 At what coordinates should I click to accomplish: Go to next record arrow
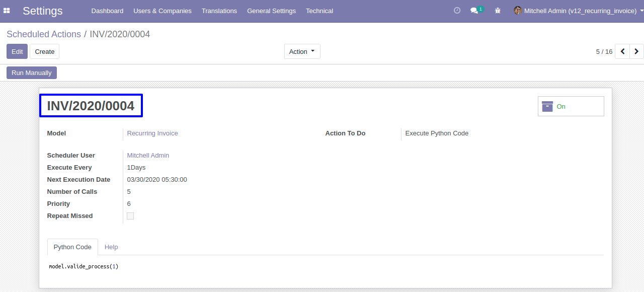click(x=636, y=51)
